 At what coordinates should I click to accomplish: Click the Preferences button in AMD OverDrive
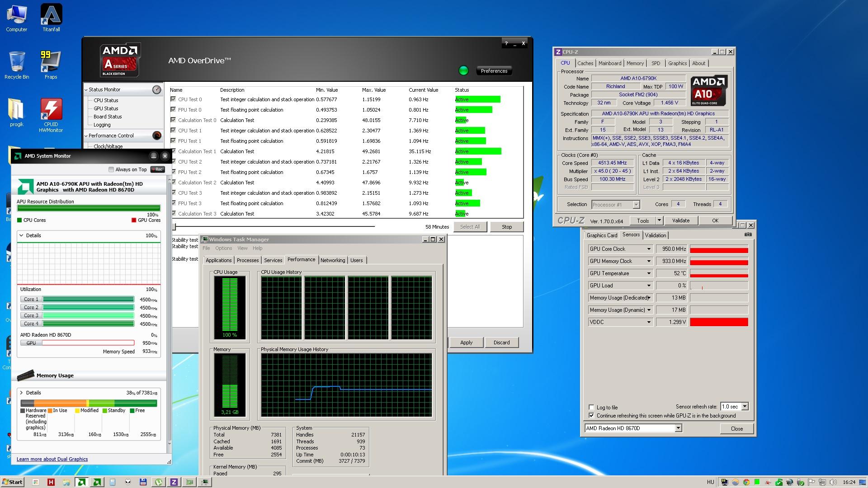pyautogui.click(x=494, y=71)
